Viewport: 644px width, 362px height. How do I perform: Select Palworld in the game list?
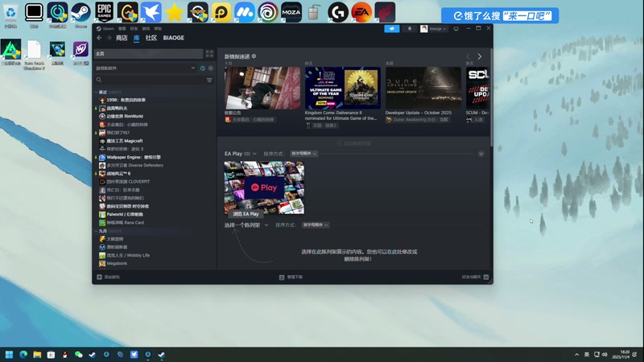pyautogui.click(x=125, y=214)
